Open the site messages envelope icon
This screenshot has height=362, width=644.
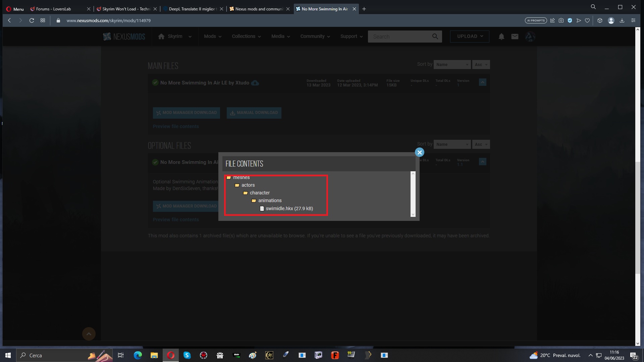pos(514,37)
